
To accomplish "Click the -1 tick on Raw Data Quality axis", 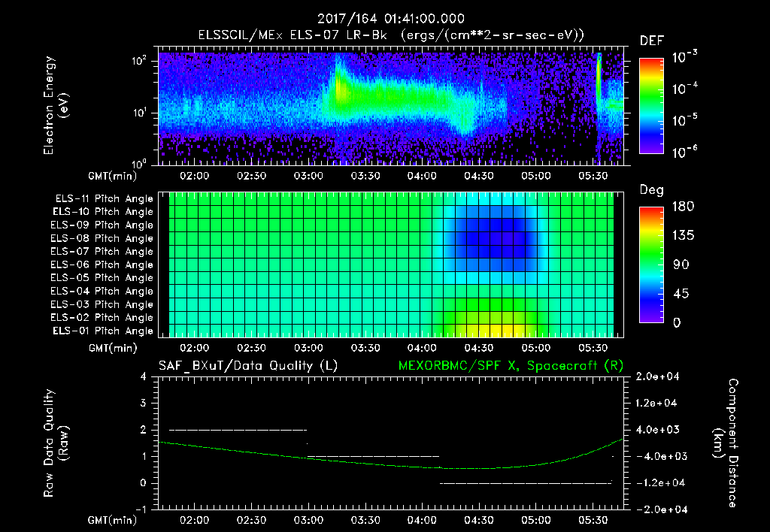I will tap(141, 509).
